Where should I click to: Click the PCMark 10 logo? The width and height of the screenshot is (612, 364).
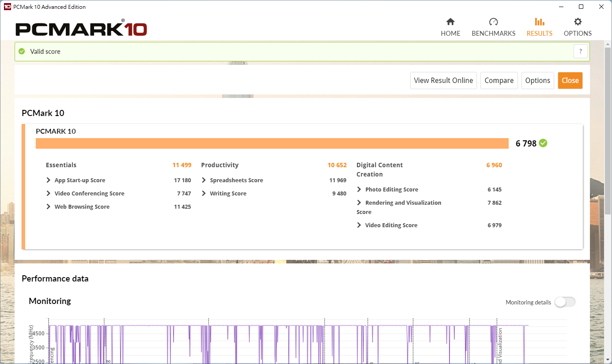[81, 29]
